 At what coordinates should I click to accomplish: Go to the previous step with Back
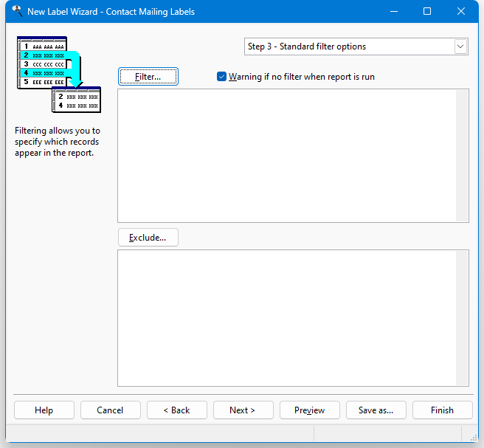tap(177, 410)
